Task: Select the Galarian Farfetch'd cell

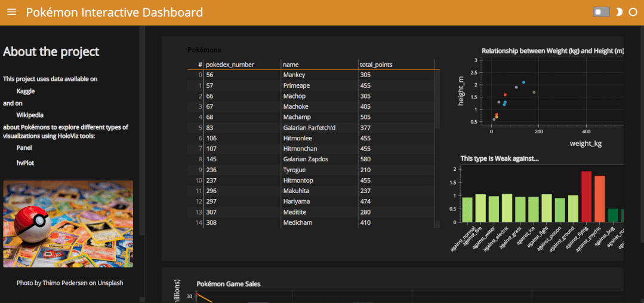Action: [x=319, y=128]
